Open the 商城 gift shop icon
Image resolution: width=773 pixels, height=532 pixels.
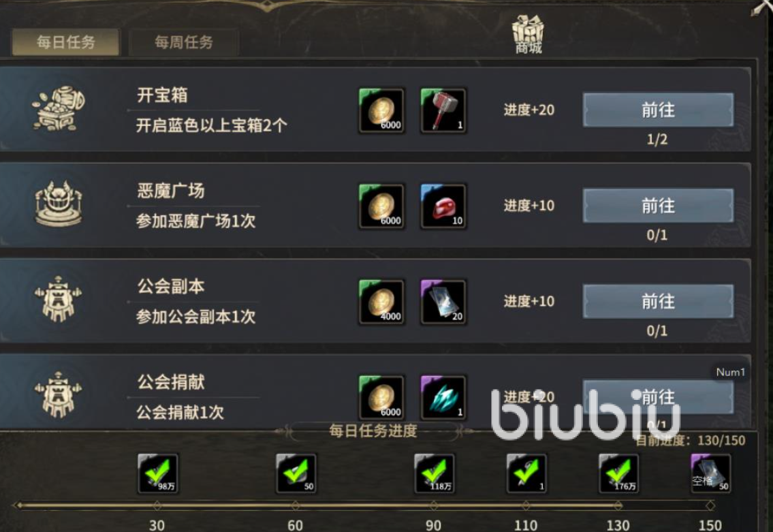click(528, 33)
